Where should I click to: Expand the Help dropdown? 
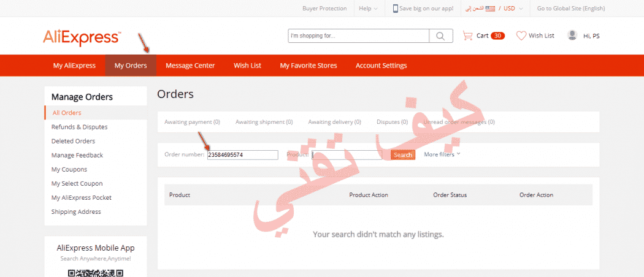coord(368,8)
